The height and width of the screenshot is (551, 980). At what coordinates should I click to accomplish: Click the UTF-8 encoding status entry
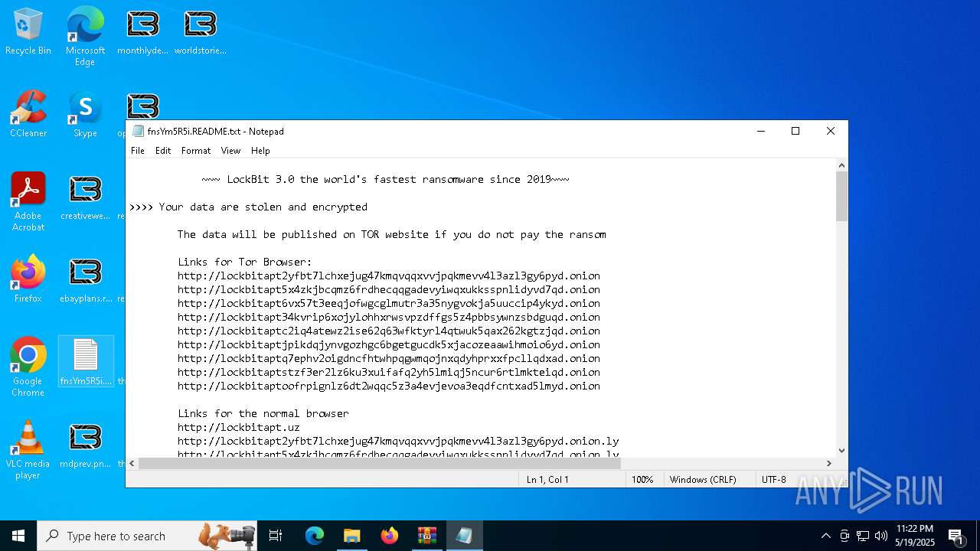(773, 480)
